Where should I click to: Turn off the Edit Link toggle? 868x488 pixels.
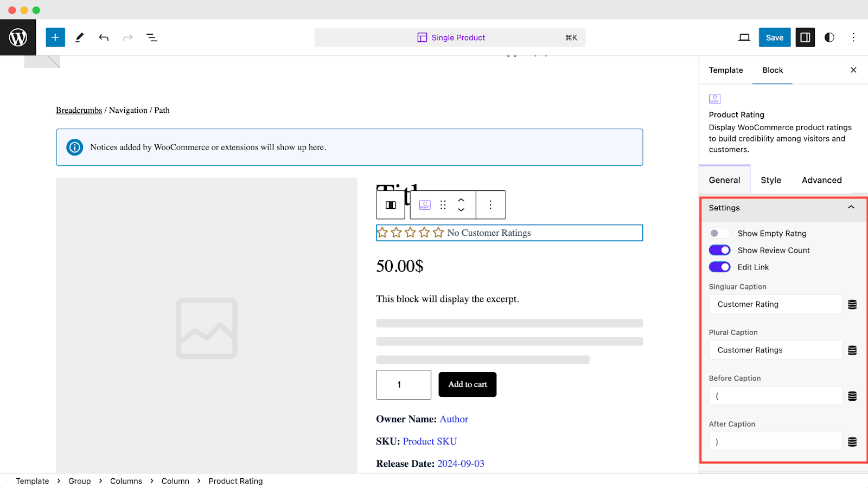point(719,267)
